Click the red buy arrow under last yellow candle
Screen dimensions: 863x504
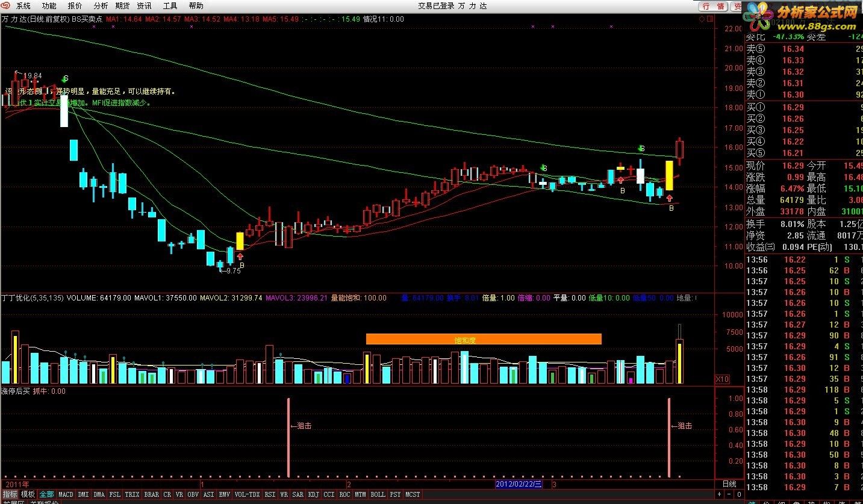coord(669,198)
